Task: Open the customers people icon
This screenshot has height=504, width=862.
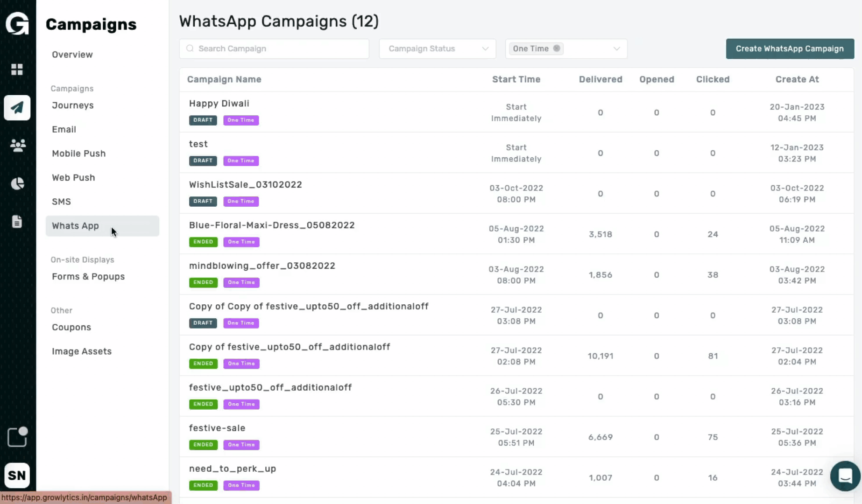Action: click(17, 146)
